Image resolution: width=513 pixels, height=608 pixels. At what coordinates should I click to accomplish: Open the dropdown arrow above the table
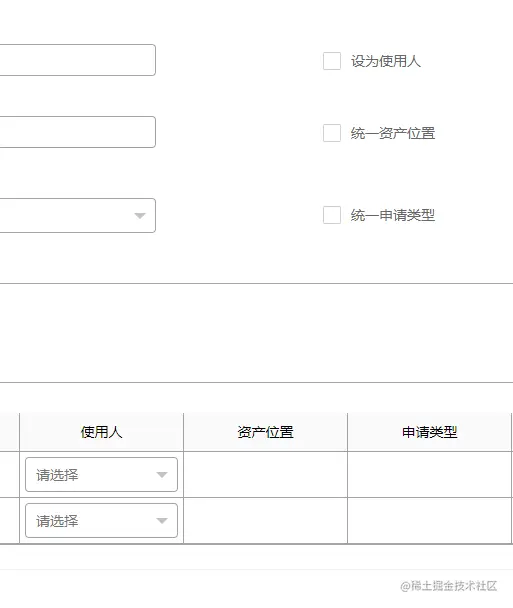click(140, 216)
